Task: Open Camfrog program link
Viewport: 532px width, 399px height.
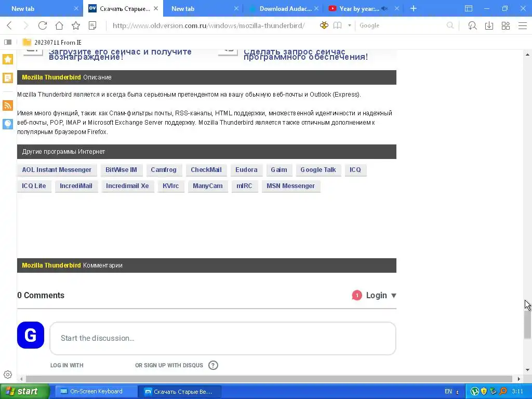Action: click(164, 170)
